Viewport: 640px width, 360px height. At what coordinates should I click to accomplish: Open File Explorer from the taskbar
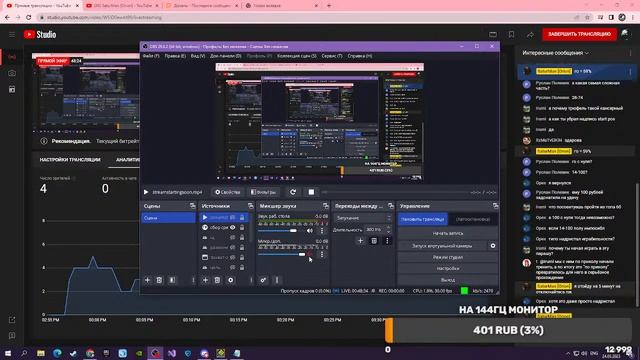(41, 353)
